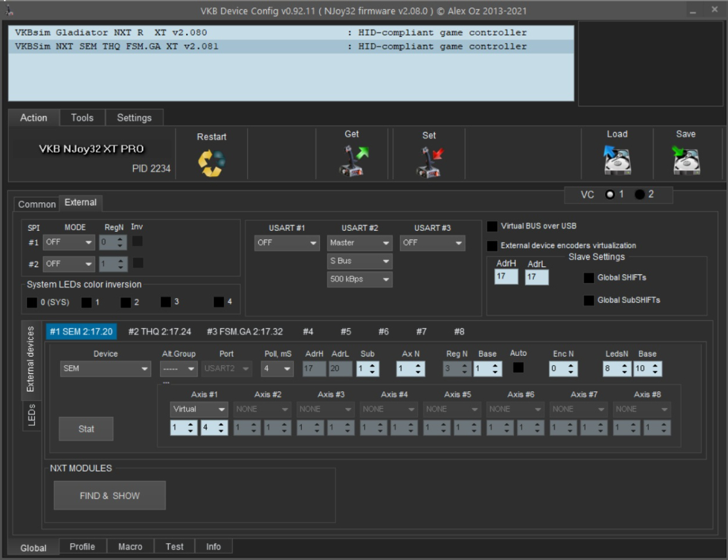Select the #1 SEM 2:17.20 device tab
The height and width of the screenshot is (560, 728).
click(82, 332)
